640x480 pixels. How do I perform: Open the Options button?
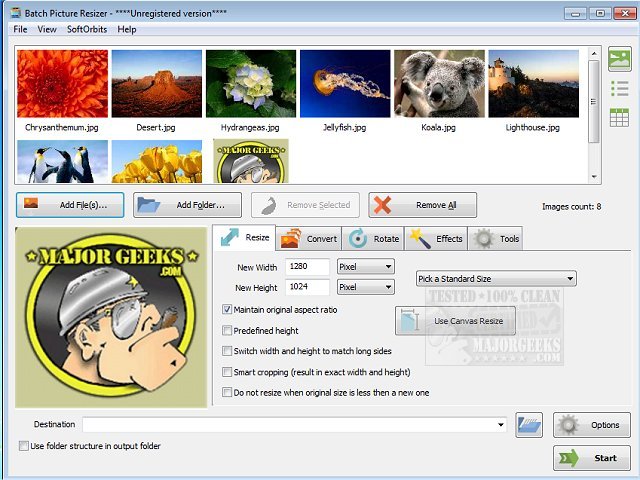pos(592,425)
